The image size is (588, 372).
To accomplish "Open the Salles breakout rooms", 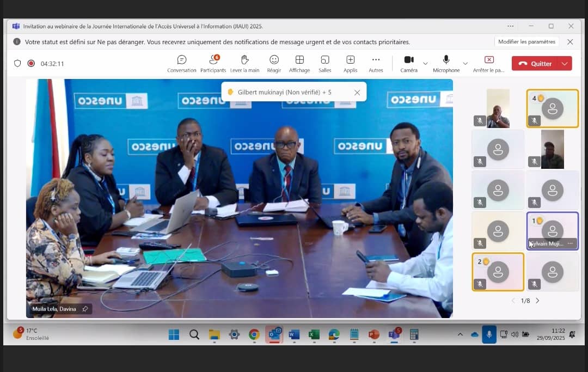I will pos(324,63).
